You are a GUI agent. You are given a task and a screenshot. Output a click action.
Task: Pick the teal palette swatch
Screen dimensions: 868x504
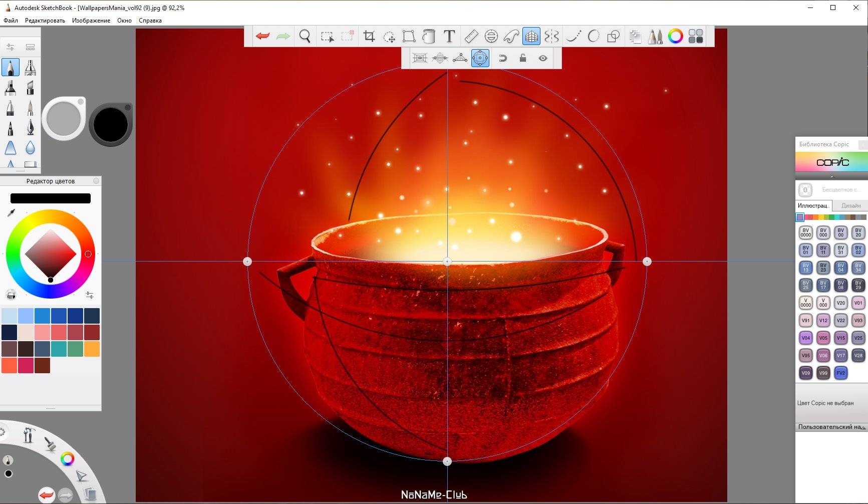click(59, 349)
